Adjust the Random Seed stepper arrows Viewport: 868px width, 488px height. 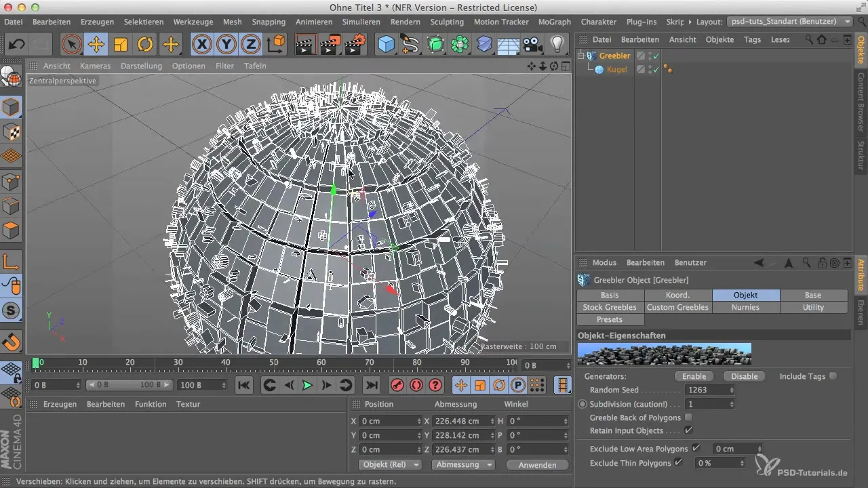[731, 390]
